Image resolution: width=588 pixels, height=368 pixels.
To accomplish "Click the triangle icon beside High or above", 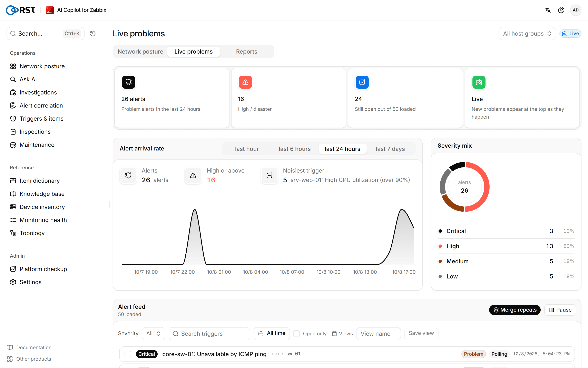I will [193, 175].
